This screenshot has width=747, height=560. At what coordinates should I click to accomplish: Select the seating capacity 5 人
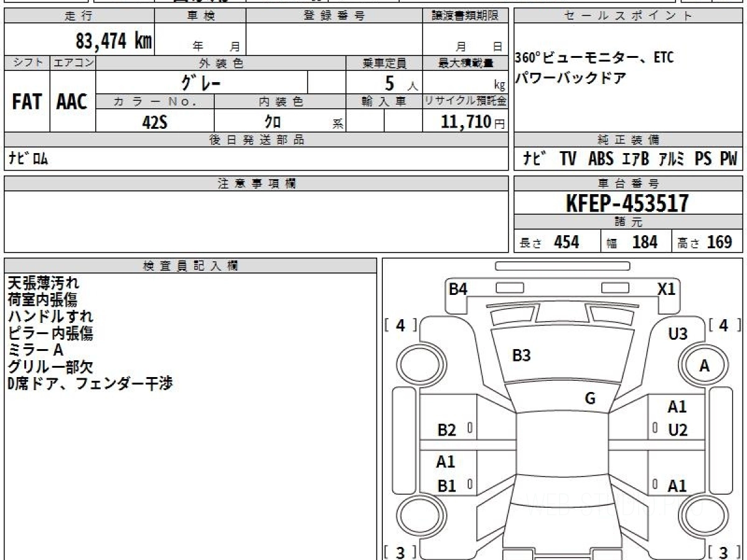pos(402,83)
